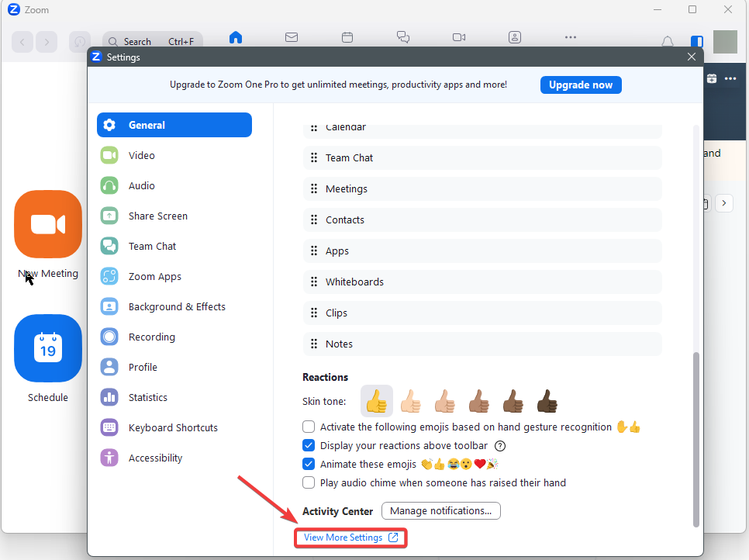The image size is (749, 560).
Task: Select Team Chat settings category
Action: (x=174, y=246)
